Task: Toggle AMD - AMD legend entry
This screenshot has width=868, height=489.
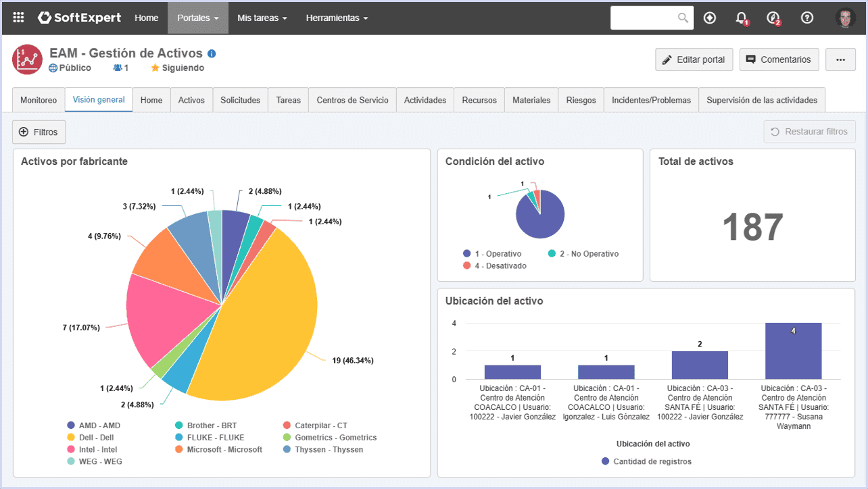Action: [x=93, y=426]
